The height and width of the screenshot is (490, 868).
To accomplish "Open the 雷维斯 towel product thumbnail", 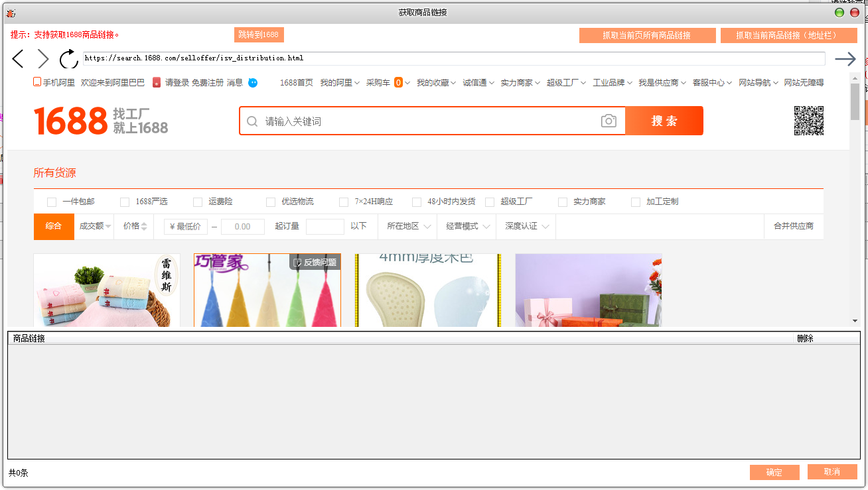I will click(x=107, y=290).
